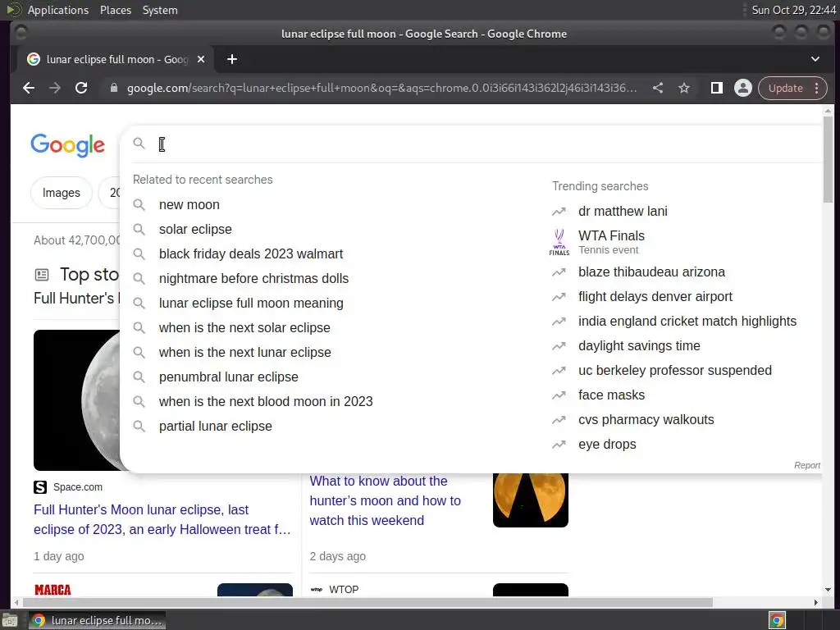840x630 pixels.
Task: Click the show desktop icon in taskbar
Action: coord(10,621)
